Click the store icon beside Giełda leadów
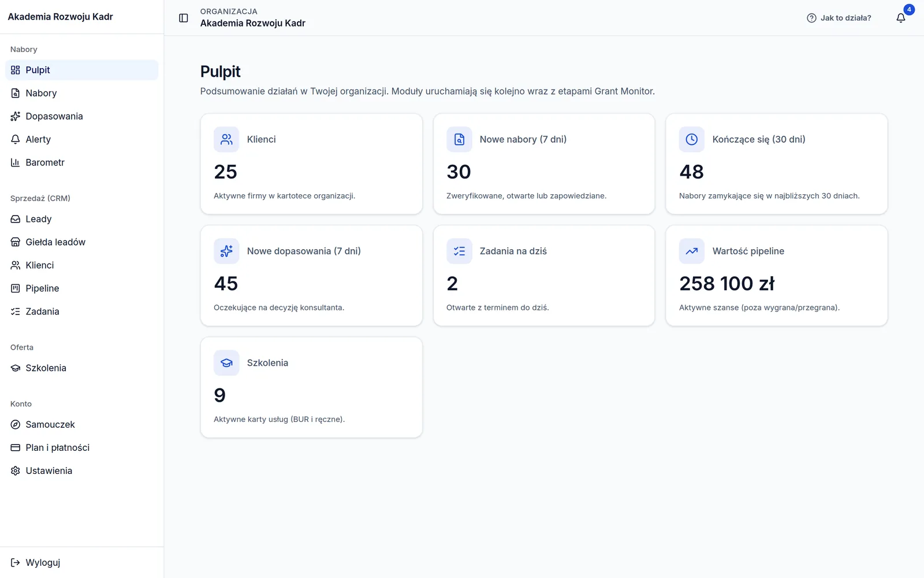The height and width of the screenshot is (578, 924). point(16,242)
